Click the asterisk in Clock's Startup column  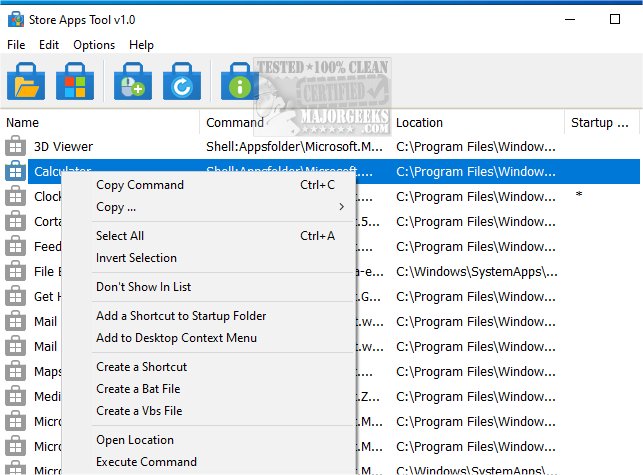tap(579, 195)
